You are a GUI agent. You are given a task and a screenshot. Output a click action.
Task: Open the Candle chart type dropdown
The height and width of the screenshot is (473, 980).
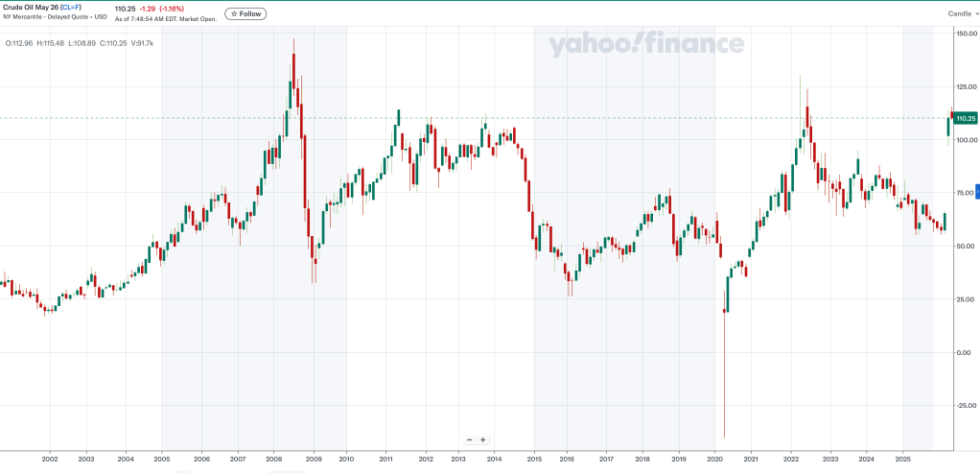[961, 14]
